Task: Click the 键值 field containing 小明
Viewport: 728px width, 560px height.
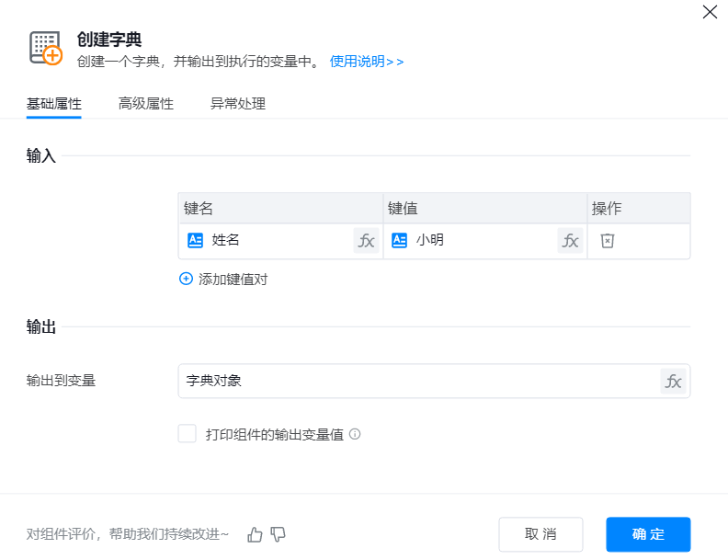Action: tap(478, 241)
